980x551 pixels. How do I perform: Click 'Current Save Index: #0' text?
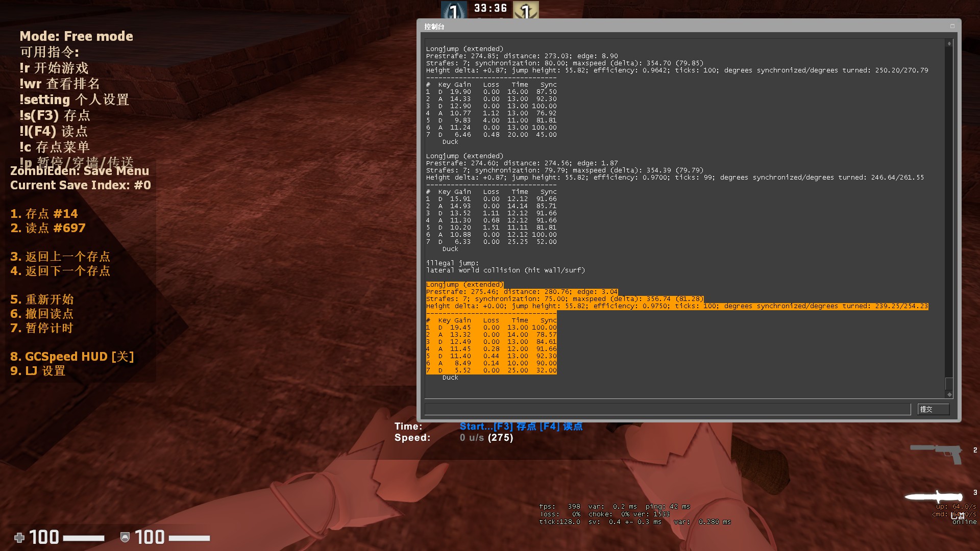[81, 185]
